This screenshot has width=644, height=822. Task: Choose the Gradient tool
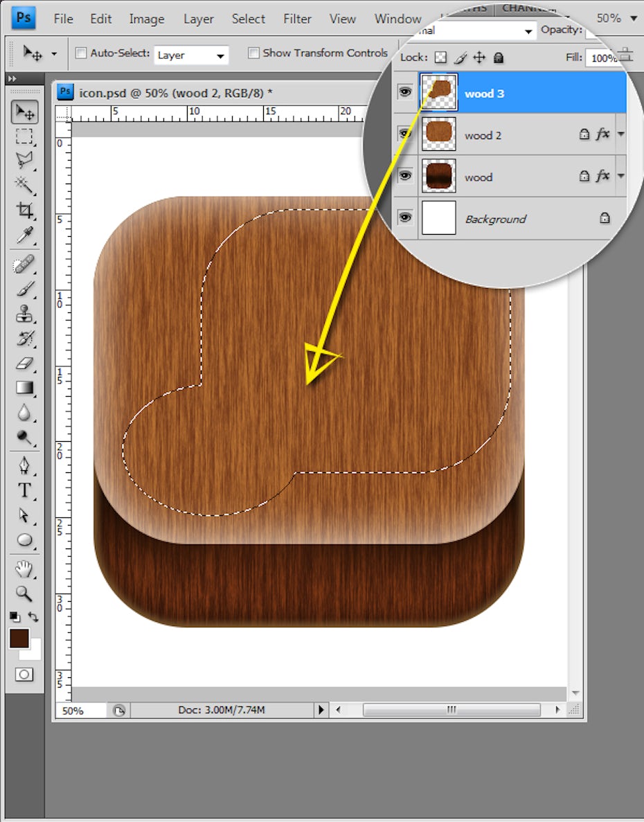click(x=25, y=388)
